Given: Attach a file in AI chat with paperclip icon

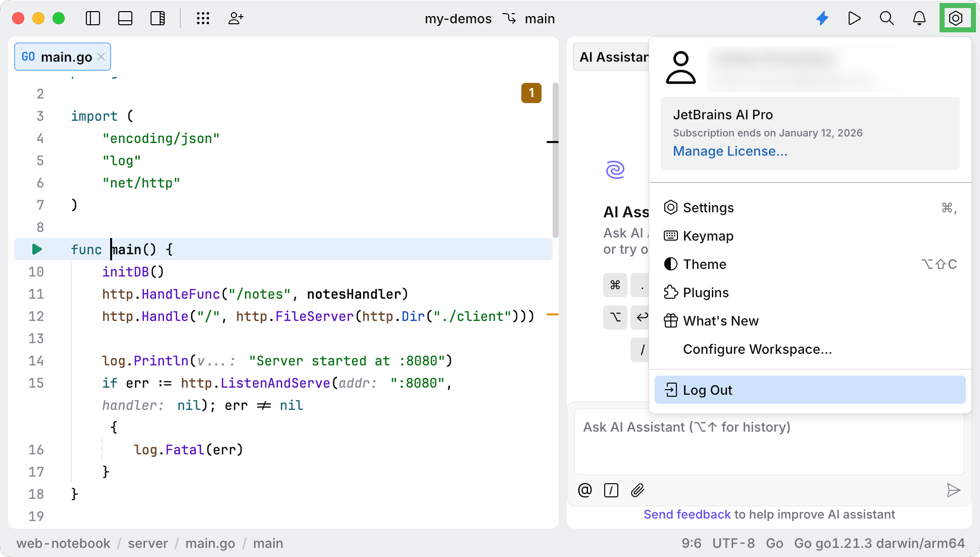Looking at the screenshot, I should tap(638, 490).
